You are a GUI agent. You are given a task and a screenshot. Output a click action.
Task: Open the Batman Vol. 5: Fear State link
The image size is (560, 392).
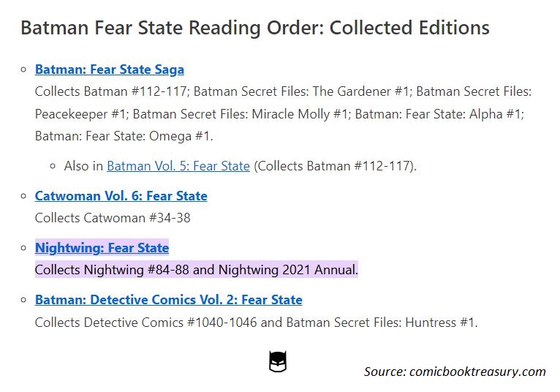coord(178,166)
